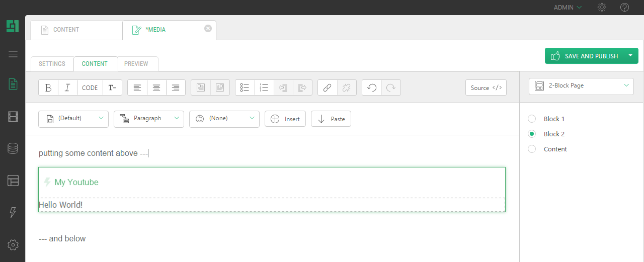Increase indent of the paragraph
This screenshot has width=644, height=262.
302,88
